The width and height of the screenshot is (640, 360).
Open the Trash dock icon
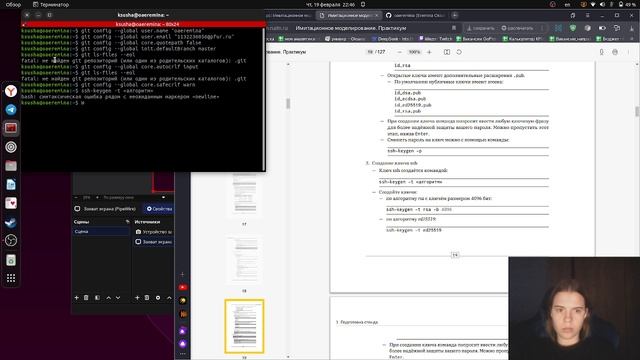click(11, 260)
